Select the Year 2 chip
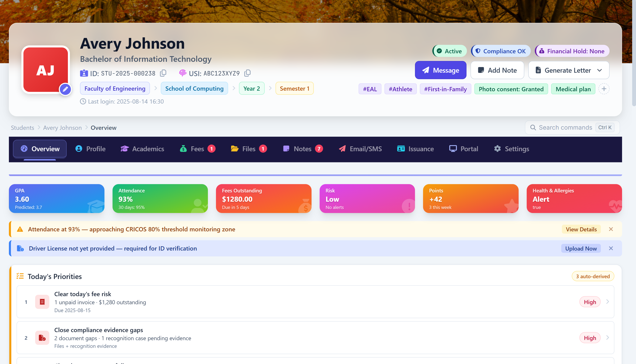 coord(252,88)
